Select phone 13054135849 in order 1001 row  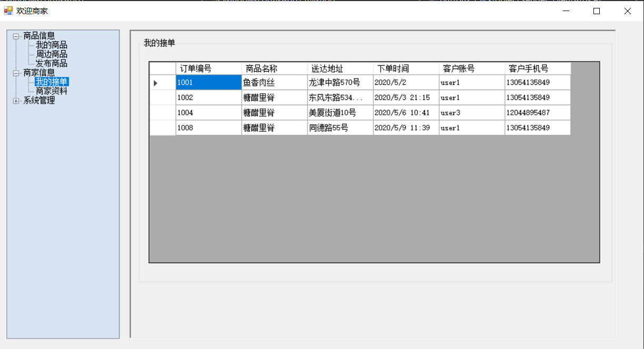(x=538, y=83)
